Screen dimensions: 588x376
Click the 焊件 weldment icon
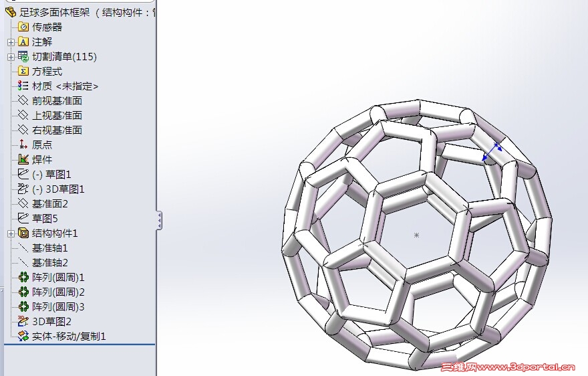click(x=23, y=159)
